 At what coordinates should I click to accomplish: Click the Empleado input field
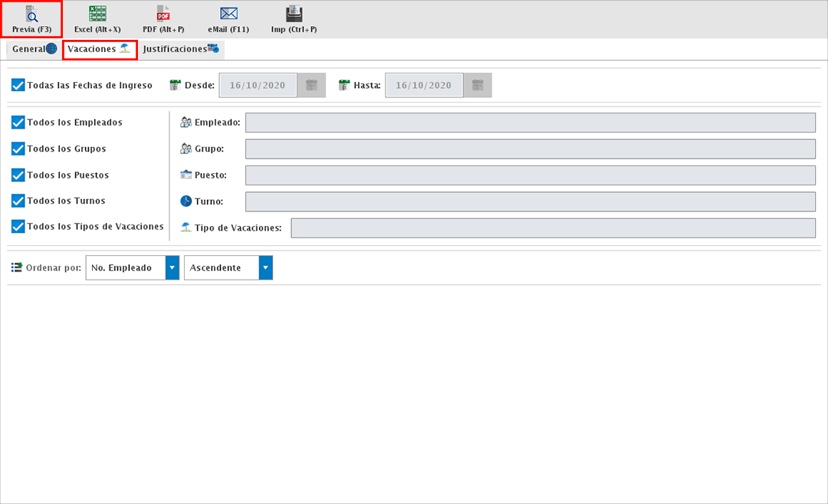530,123
